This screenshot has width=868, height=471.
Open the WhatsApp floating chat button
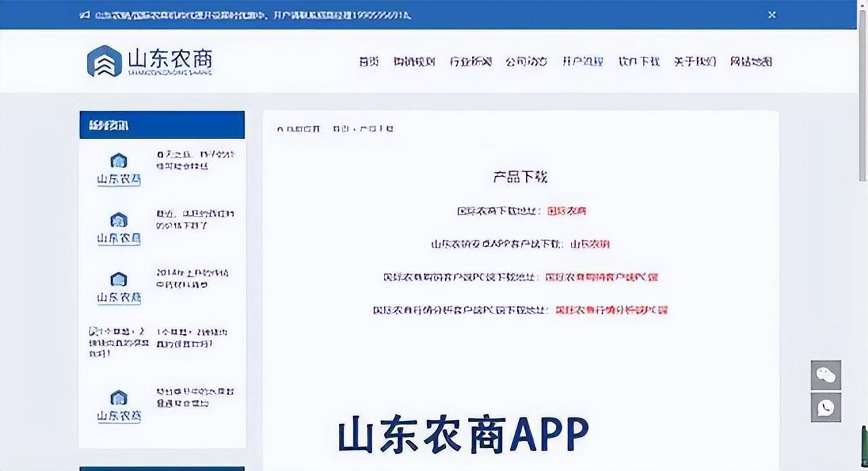[x=826, y=407]
